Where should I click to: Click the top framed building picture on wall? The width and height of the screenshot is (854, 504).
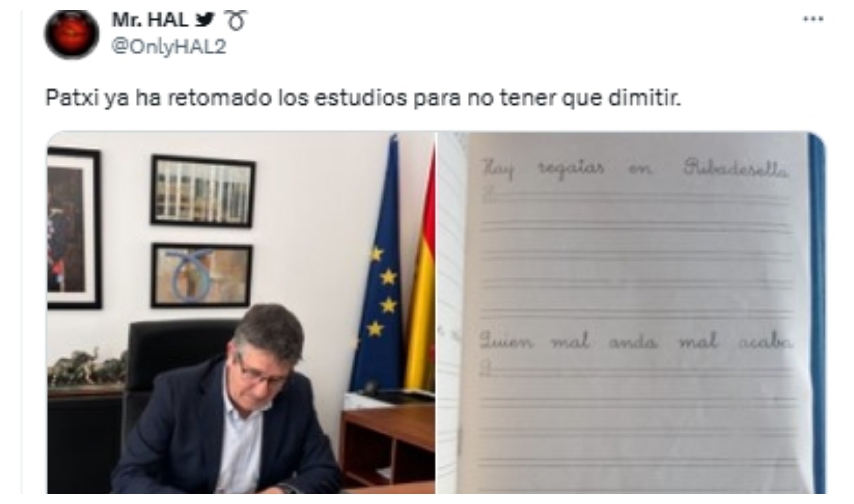pos(203,191)
